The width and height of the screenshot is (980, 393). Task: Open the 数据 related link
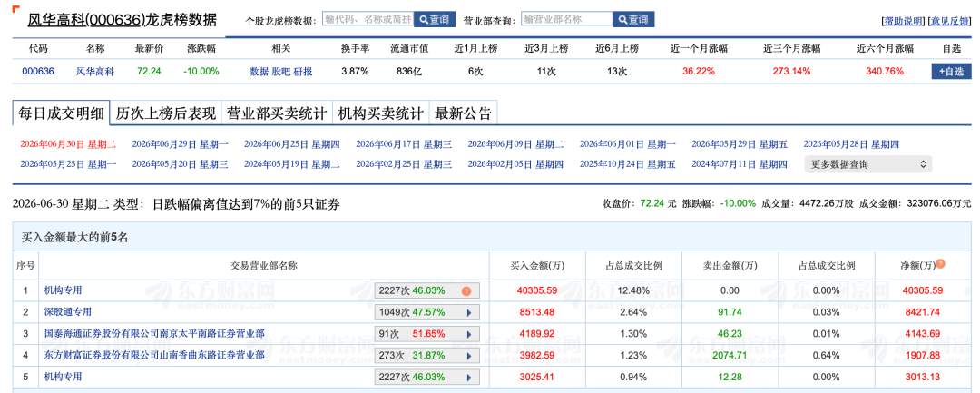[259, 71]
